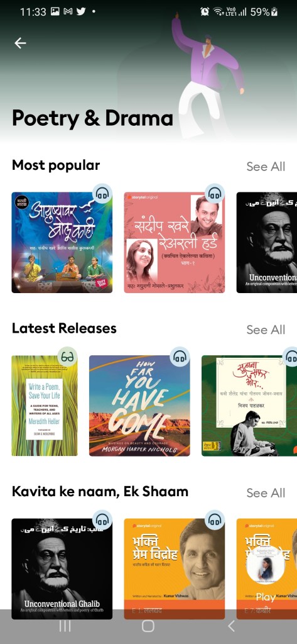Open recent apps via navigation bar

(x=65, y=626)
